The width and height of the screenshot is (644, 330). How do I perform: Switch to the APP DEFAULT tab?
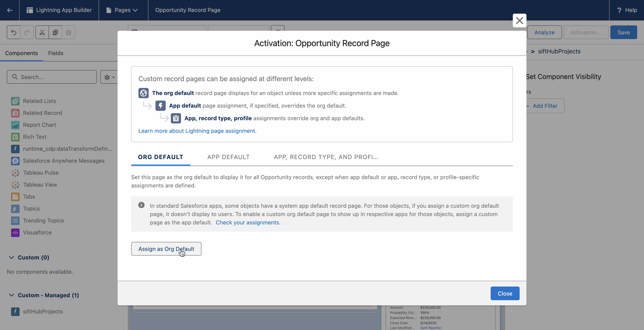click(x=228, y=157)
